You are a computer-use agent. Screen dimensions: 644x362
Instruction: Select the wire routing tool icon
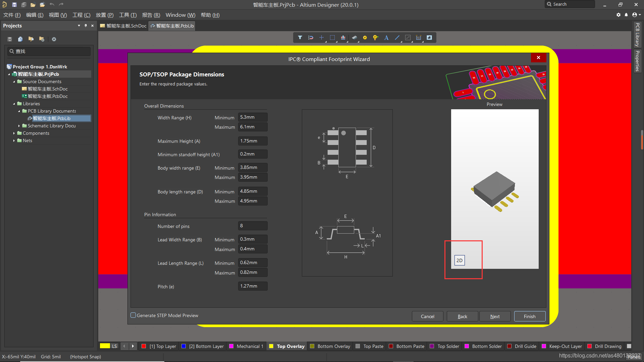point(396,38)
